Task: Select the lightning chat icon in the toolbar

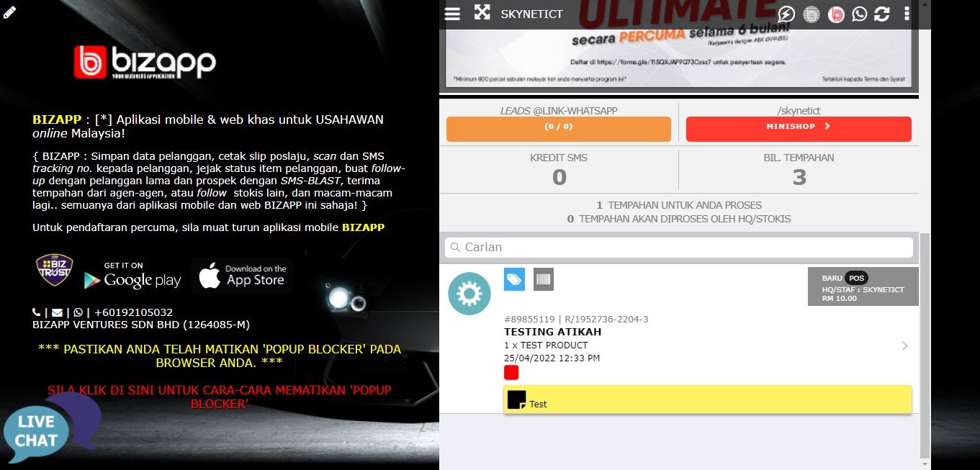Action: point(786,14)
